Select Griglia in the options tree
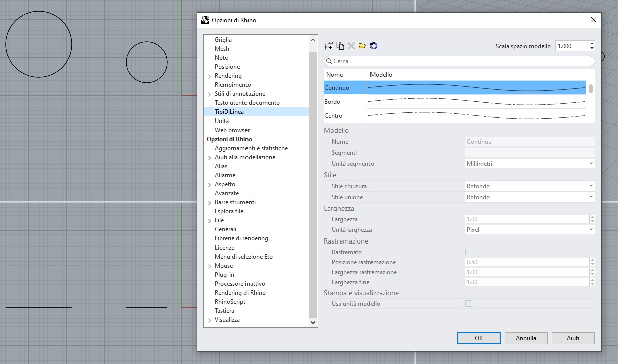 (223, 40)
